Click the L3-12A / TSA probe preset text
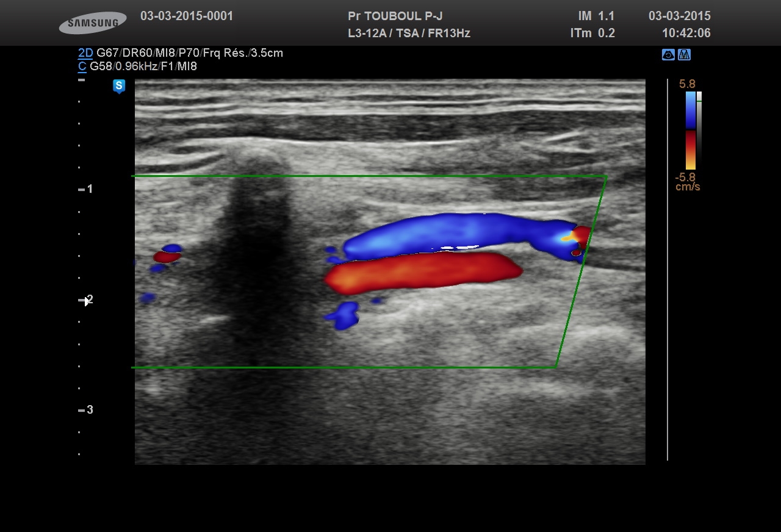Screen dimensions: 781x532 point(409,34)
